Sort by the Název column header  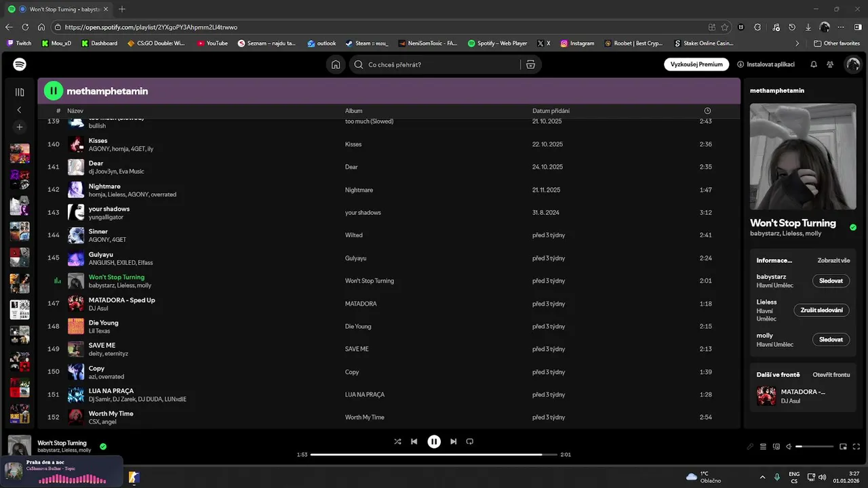pos(75,111)
